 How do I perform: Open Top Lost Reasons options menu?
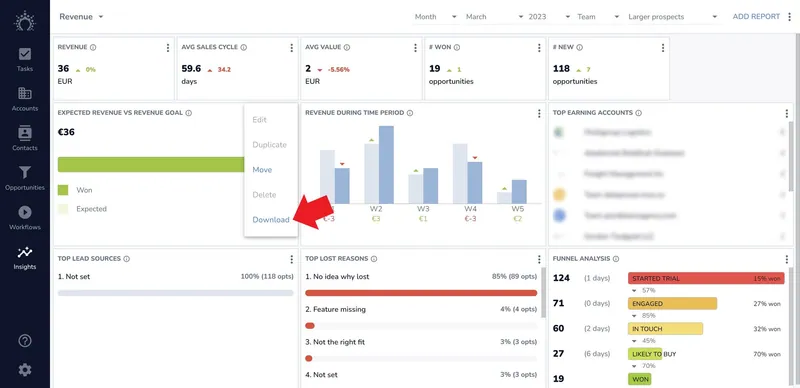(539, 259)
